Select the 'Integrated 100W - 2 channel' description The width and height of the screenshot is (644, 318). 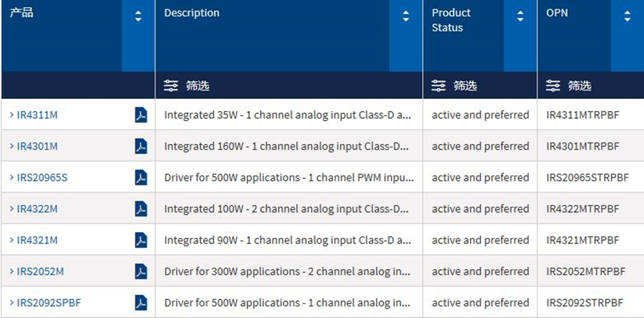pyautogui.click(x=286, y=208)
